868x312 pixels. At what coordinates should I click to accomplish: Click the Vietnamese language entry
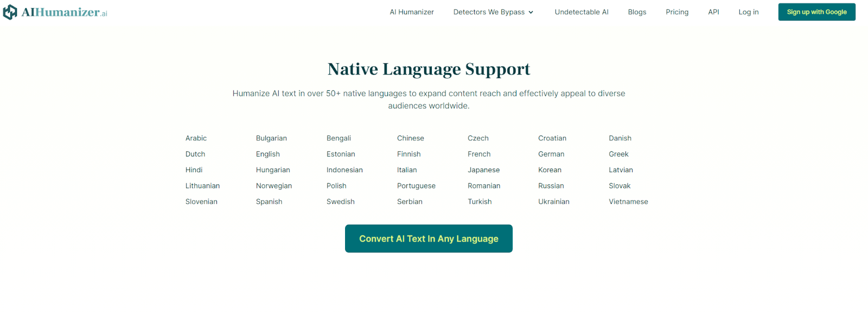pos(628,201)
